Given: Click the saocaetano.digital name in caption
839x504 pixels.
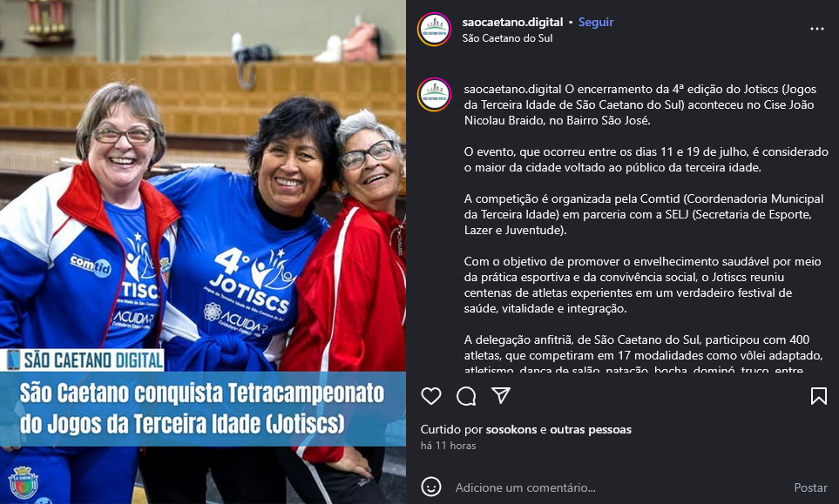Looking at the screenshot, I should [512, 90].
